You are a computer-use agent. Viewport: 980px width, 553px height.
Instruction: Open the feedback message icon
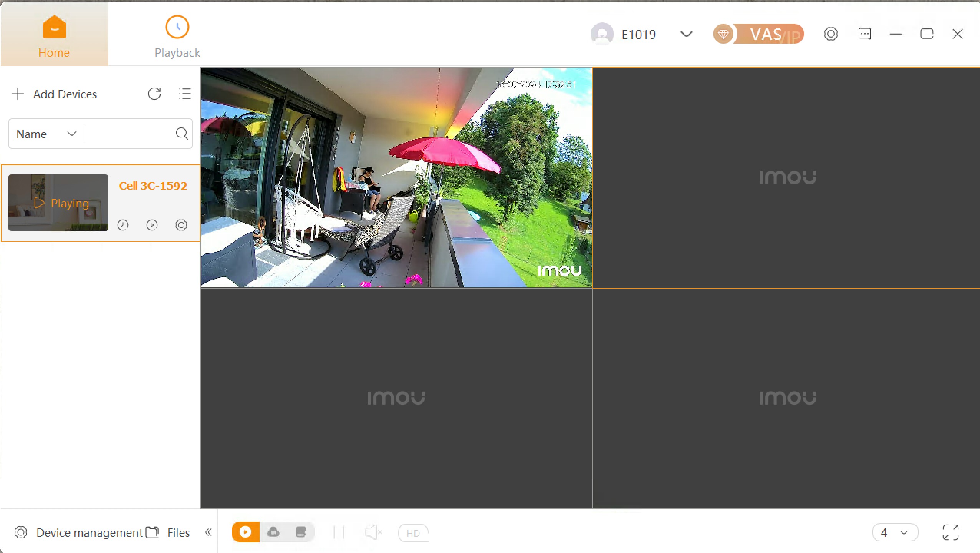[x=864, y=34]
